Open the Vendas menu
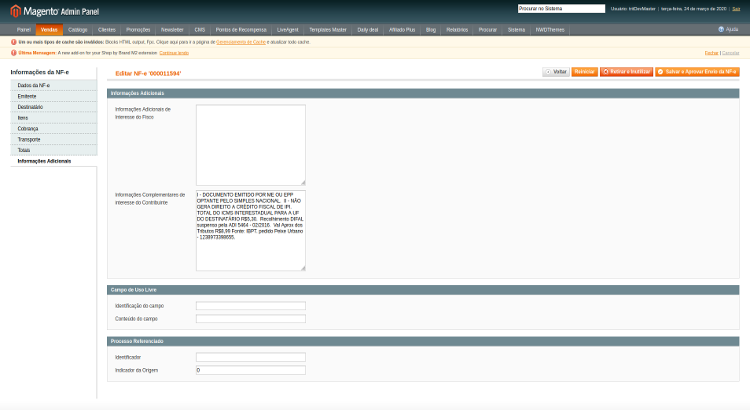 [x=49, y=30]
